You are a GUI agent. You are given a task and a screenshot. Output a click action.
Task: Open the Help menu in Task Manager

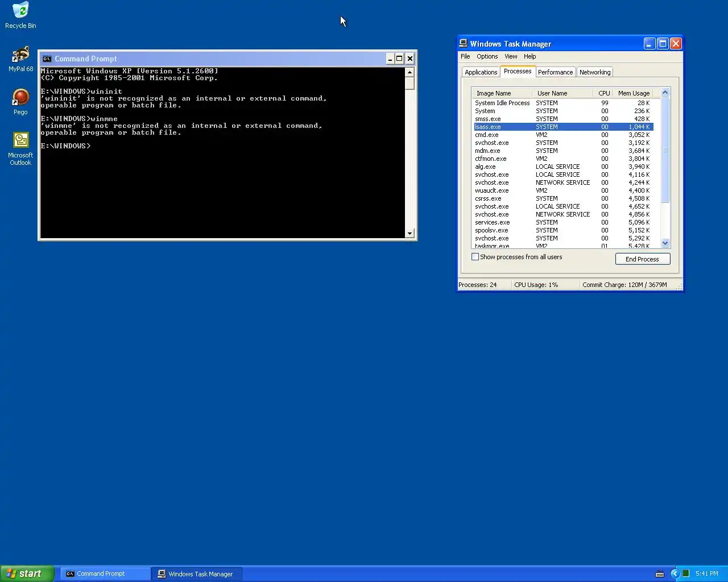click(530, 56)
